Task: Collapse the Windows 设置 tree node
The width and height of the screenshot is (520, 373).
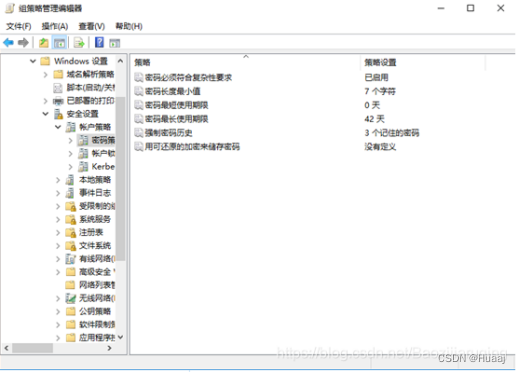Action: click(x=33, y=61)
